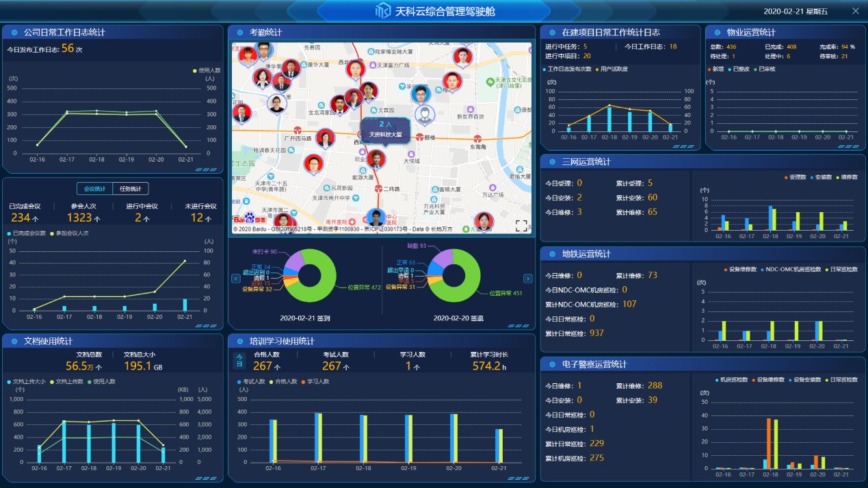Screen dimensions: 868x488
Task: Click the map fullscreen icon
Action: (x=521, y=225)
